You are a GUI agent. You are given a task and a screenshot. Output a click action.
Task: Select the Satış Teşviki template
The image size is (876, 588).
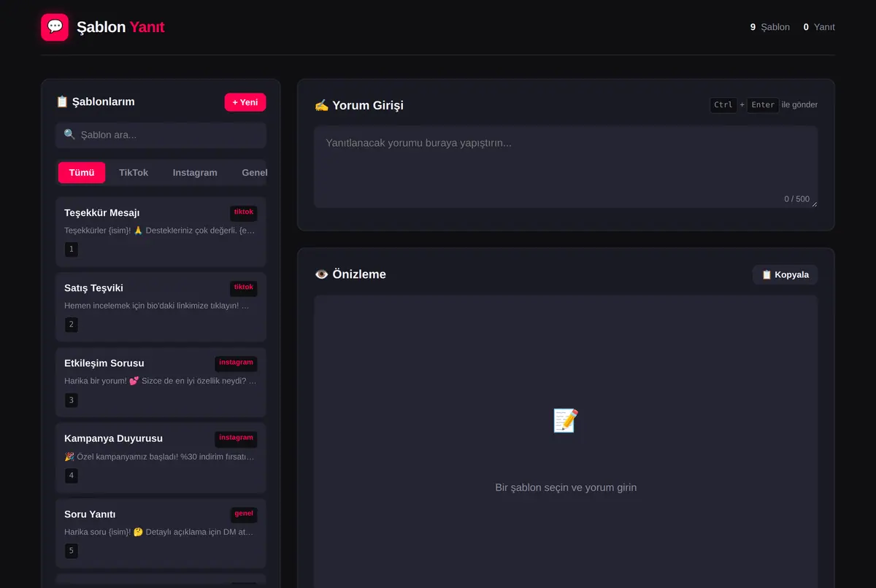click(161, 306)
